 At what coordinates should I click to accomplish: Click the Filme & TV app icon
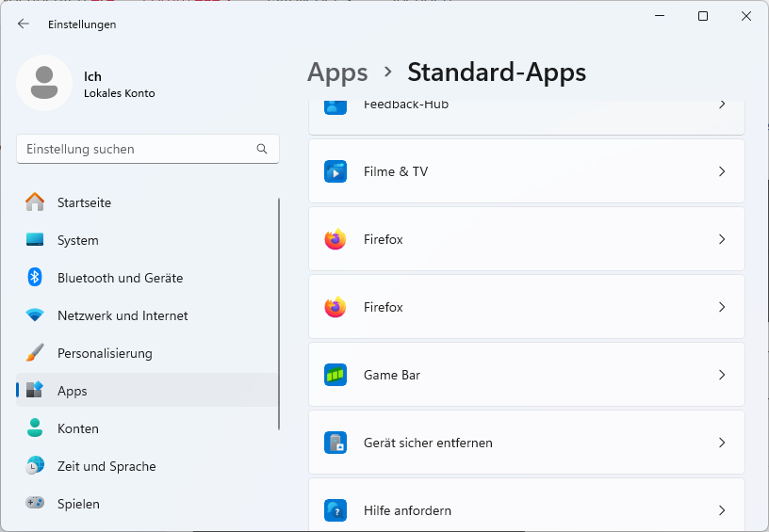pos(335,171)
